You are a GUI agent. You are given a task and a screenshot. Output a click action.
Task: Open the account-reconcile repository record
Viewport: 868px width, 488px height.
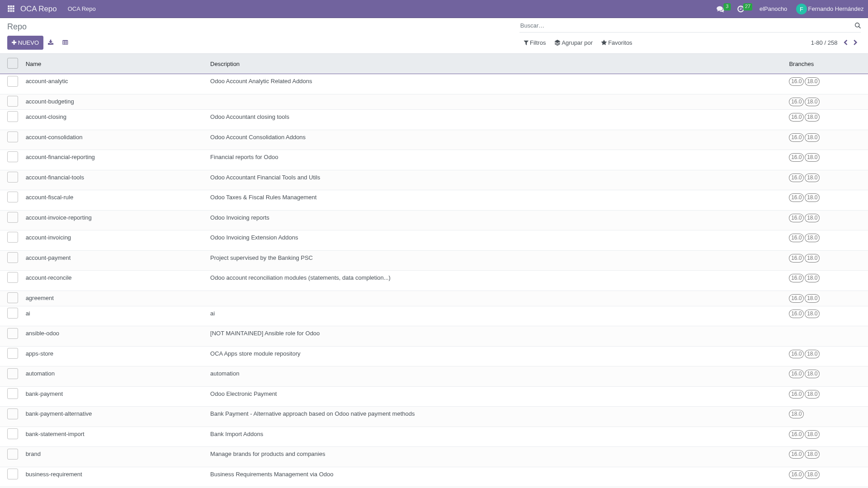pyautogui.click(x=48, y=277)
